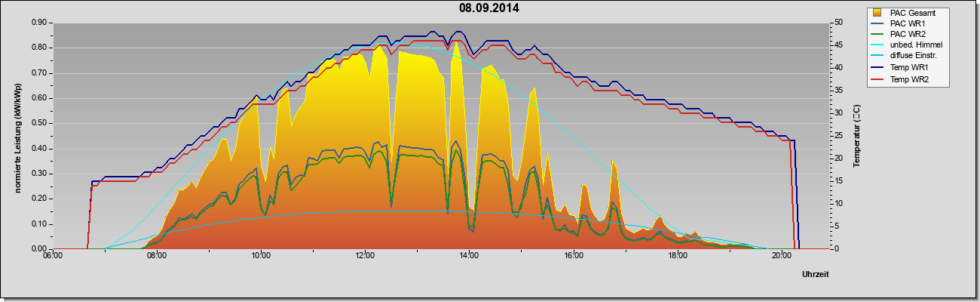The width and height of the screenshot is (980, 302).
Task: Click the Uhrzeit x-axis label
Action: pos(815,276)
